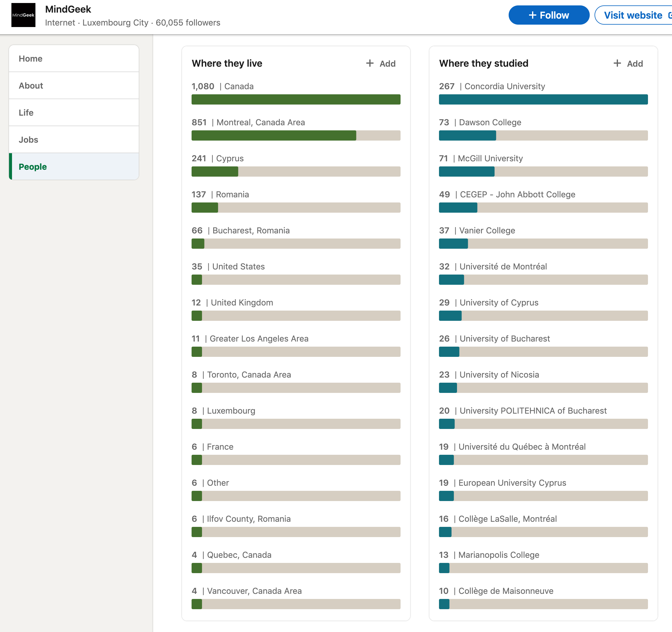
Task: Click the MindGeek company name heading
Action: [68, 9]
